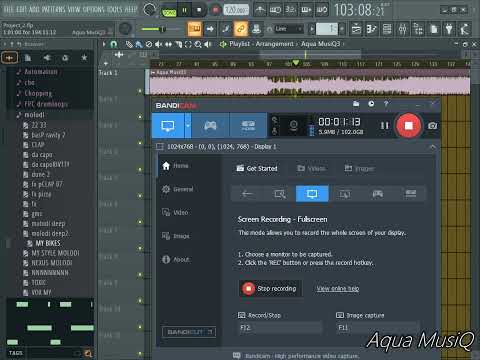The width and height of the screenshot is (480, 360).
Task: Click the tempo display in FL Studio
Action: click(x=236, y=10)
